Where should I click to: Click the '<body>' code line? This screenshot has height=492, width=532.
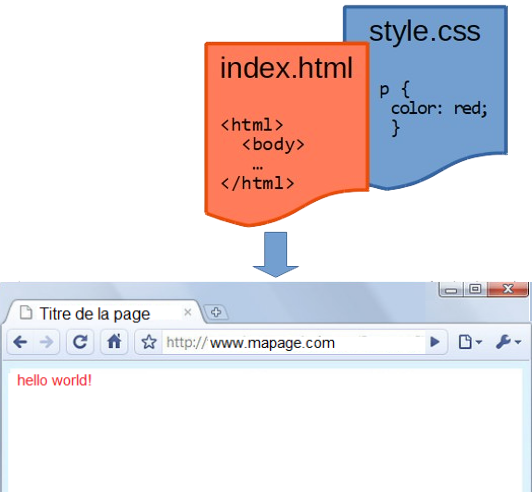click(x=273, y=144)
